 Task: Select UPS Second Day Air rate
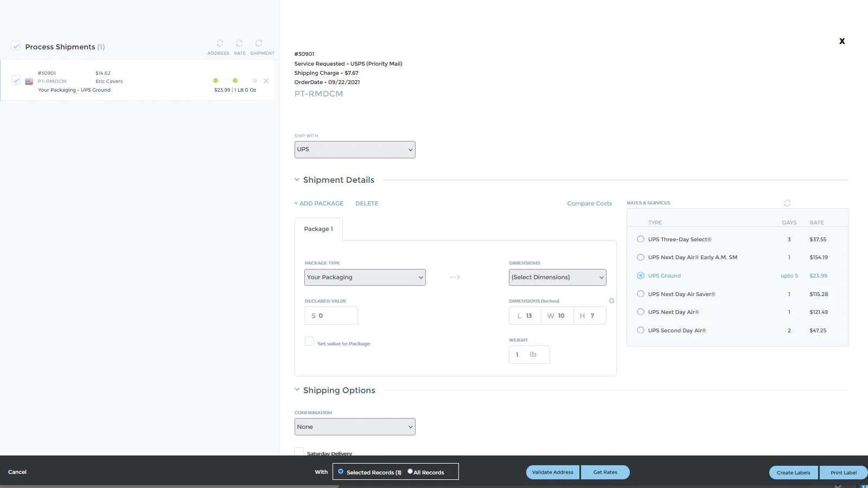coord(641,330)
